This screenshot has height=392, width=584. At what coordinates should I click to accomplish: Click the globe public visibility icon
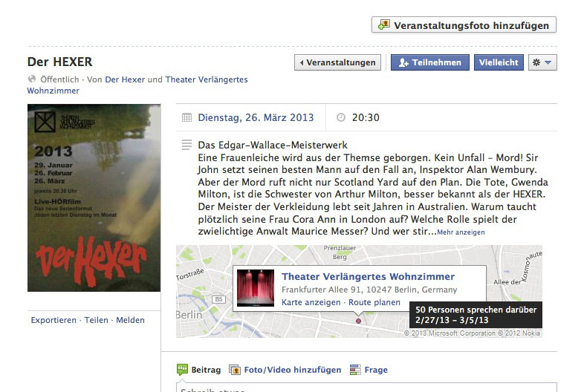coord(32,79)
